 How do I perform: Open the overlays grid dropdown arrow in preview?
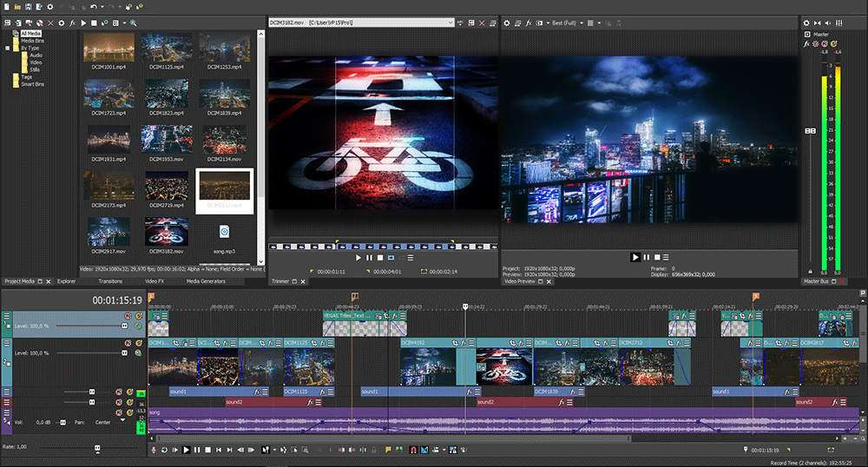(x=599, y=23)
